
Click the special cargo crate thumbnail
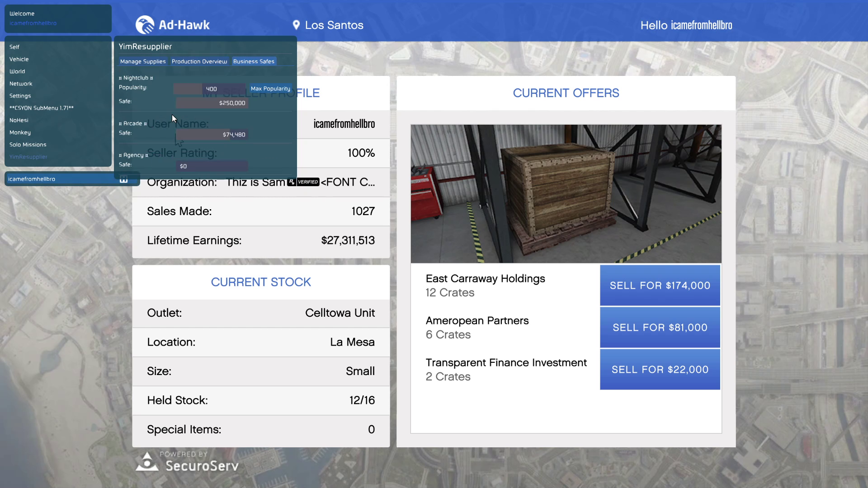(566, 194)
